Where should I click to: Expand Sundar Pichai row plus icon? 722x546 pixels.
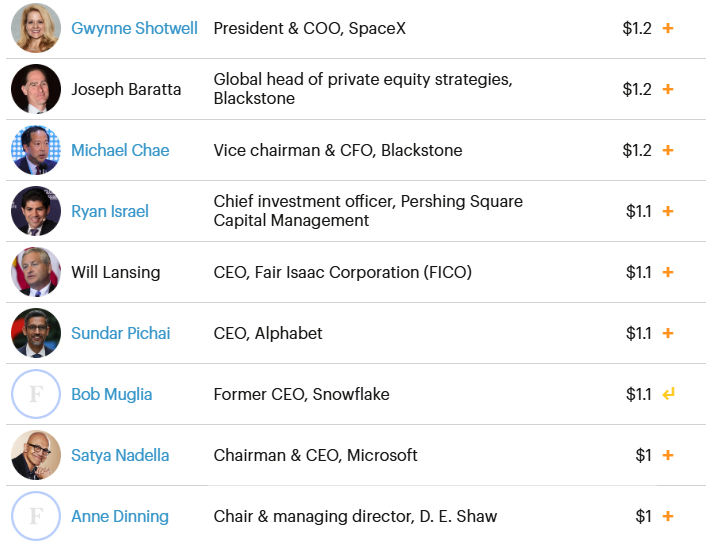pos(668,333)
